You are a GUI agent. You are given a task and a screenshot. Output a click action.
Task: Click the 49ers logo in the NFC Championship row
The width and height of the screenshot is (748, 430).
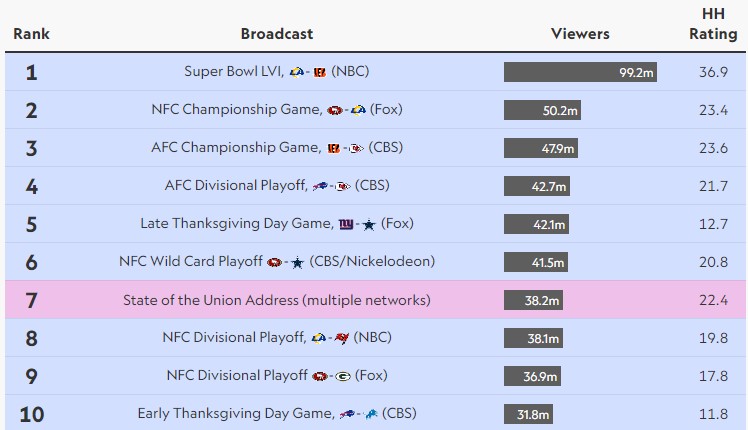[333, 110]
